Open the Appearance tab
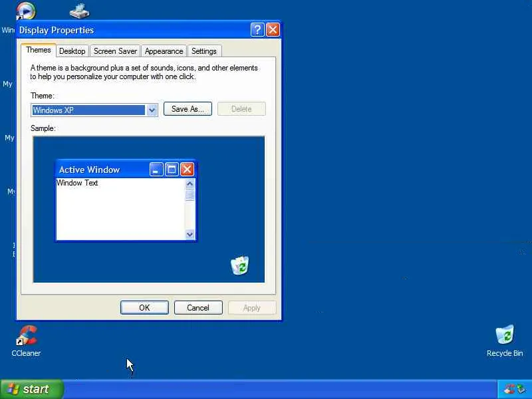Viewport: 532px width, 399px height. pos(164,51)
